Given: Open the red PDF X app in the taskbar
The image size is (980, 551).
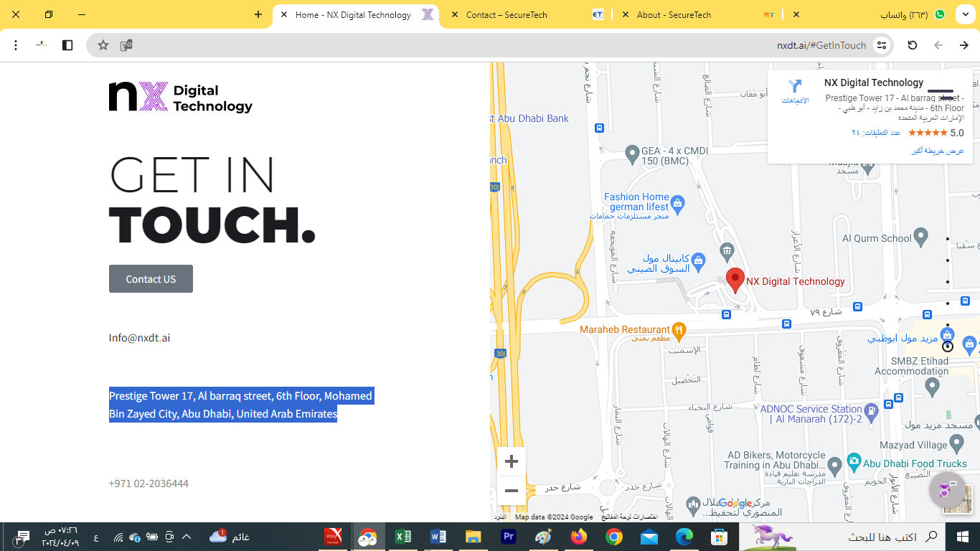Looking at the screenshot, I should (x=333, y=537).
